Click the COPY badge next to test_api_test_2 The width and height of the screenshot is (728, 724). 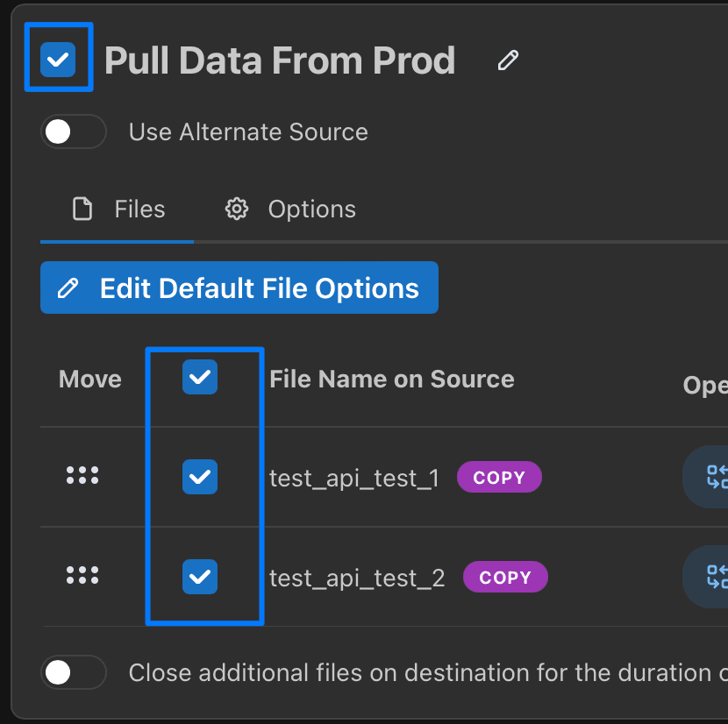click(x=505, y=578)
